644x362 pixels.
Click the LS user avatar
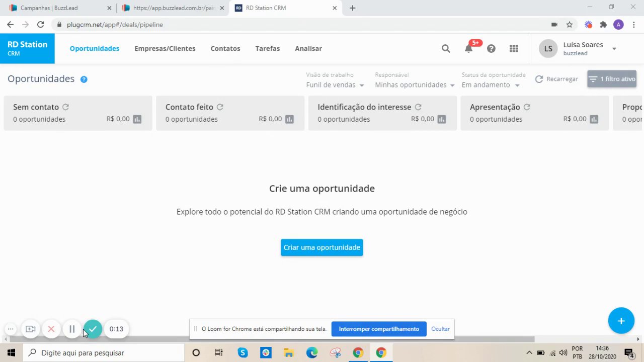pyautogui.click(x=548, y=48)
